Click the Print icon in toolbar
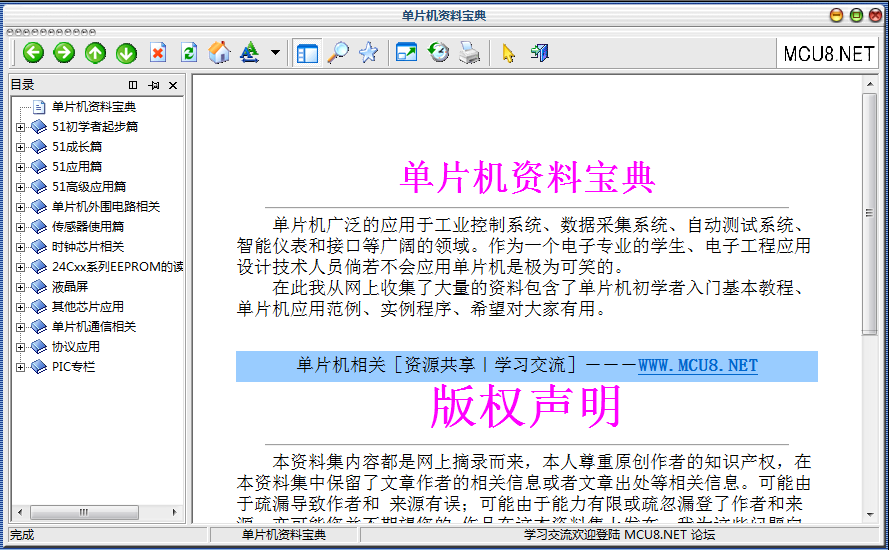 pos(469,53)
